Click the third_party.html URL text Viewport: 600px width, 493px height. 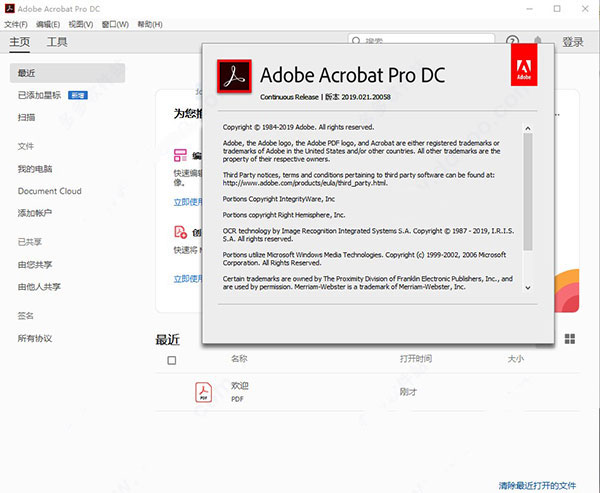click(305, 183)
